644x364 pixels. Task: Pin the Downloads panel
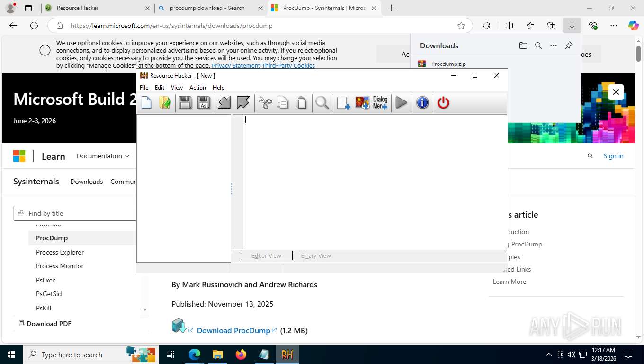click(569, 45)
